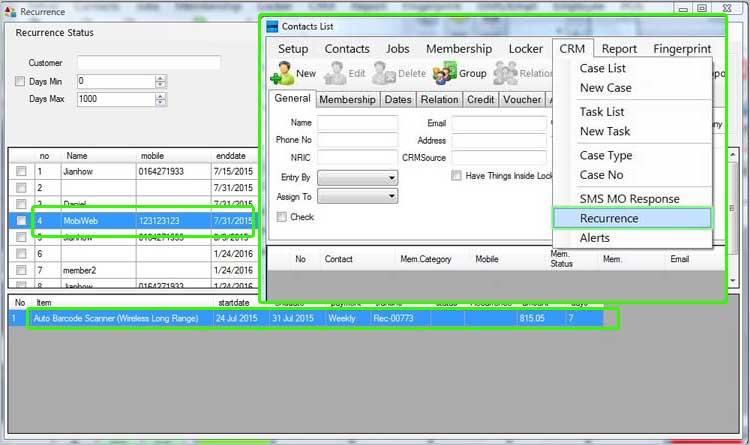750x445 pixels.
Task: Increase Days Min with up arrow
Action: 161,78
